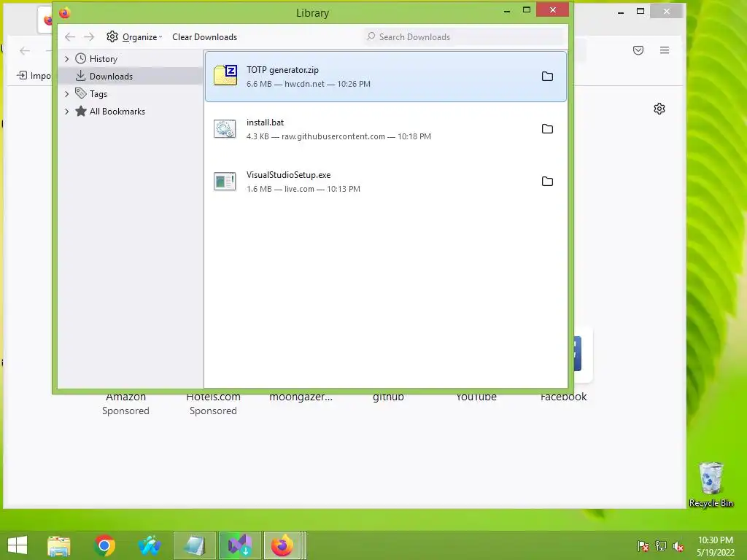Focus the Search Downloads field
This screenshot has height=560, width=747.
tap(465, 36)
